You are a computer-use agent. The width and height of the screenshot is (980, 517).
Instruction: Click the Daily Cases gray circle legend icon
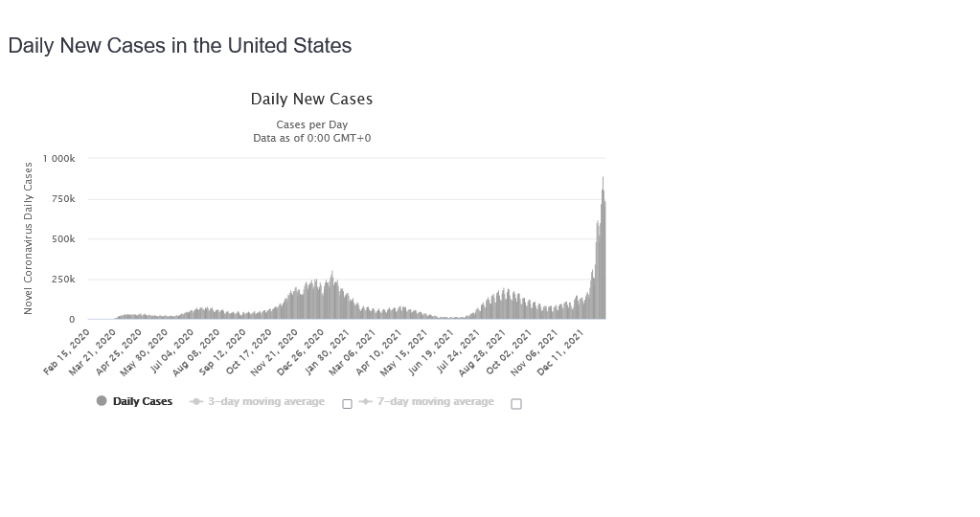[102, 401]
